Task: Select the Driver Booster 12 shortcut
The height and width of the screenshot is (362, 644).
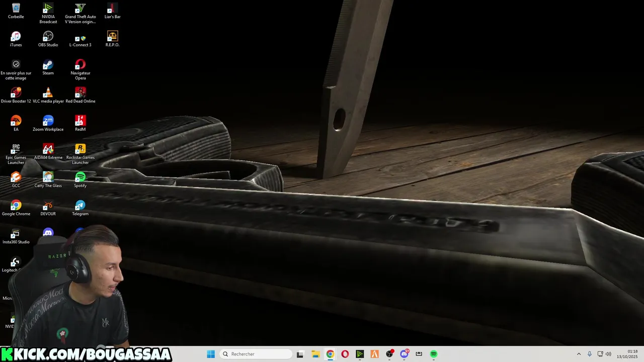Action: (16, 95)
